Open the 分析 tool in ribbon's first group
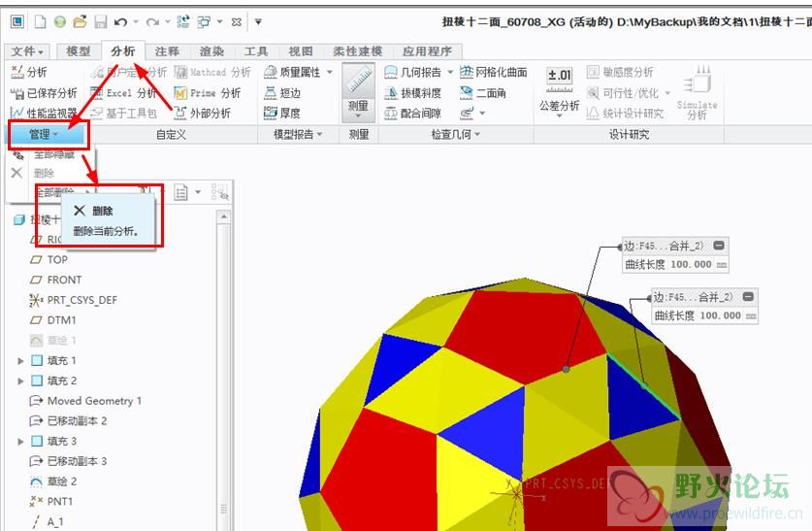This screenshot has width=812, height=531. click(29, 72)
